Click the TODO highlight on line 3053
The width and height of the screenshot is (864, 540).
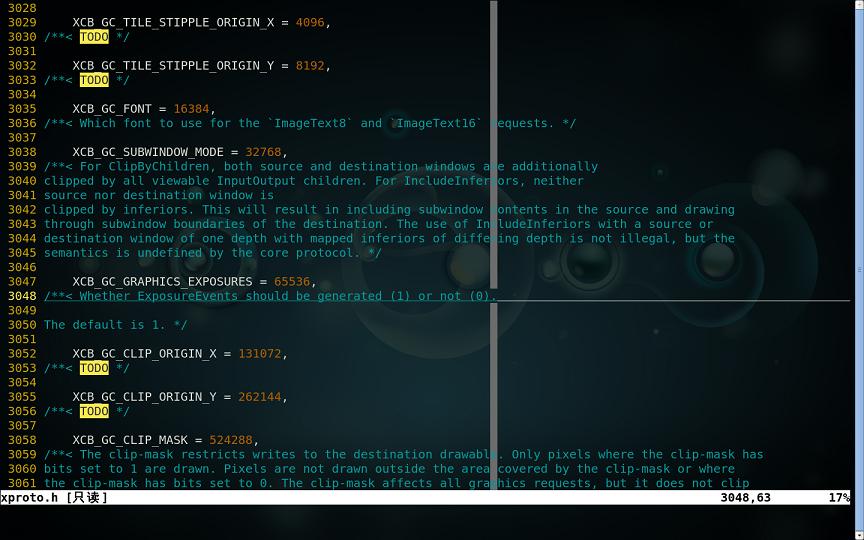click(x=94, y=368)
